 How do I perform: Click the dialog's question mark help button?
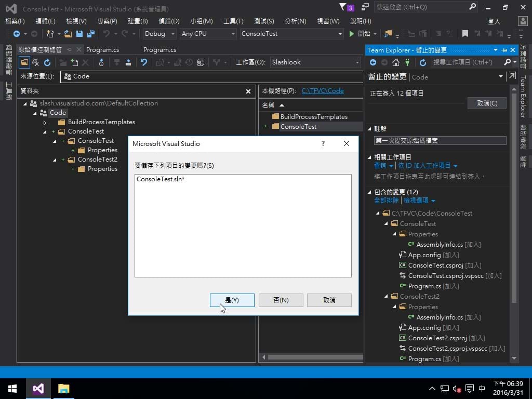tap(323, 143)
